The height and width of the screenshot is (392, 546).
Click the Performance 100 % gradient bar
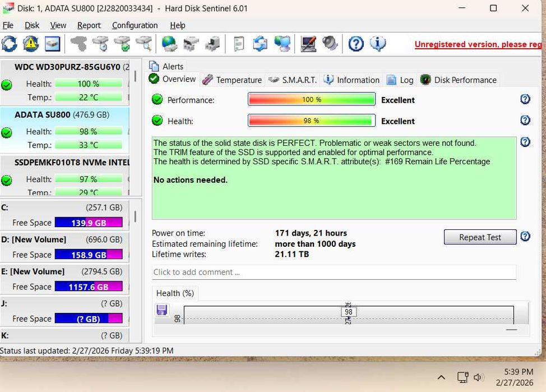312,99
